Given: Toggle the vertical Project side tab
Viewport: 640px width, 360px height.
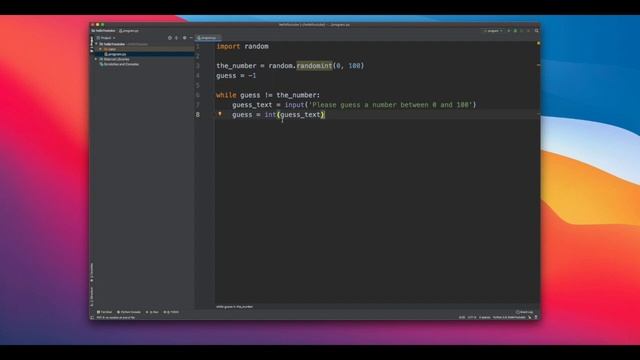Looking at the screenshot, I should (91, 44).
